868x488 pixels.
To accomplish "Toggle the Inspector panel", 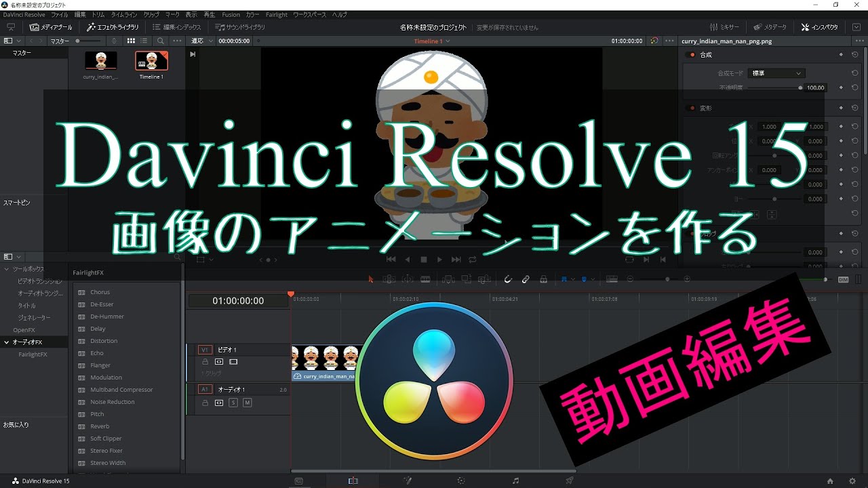I will [820, 27].
